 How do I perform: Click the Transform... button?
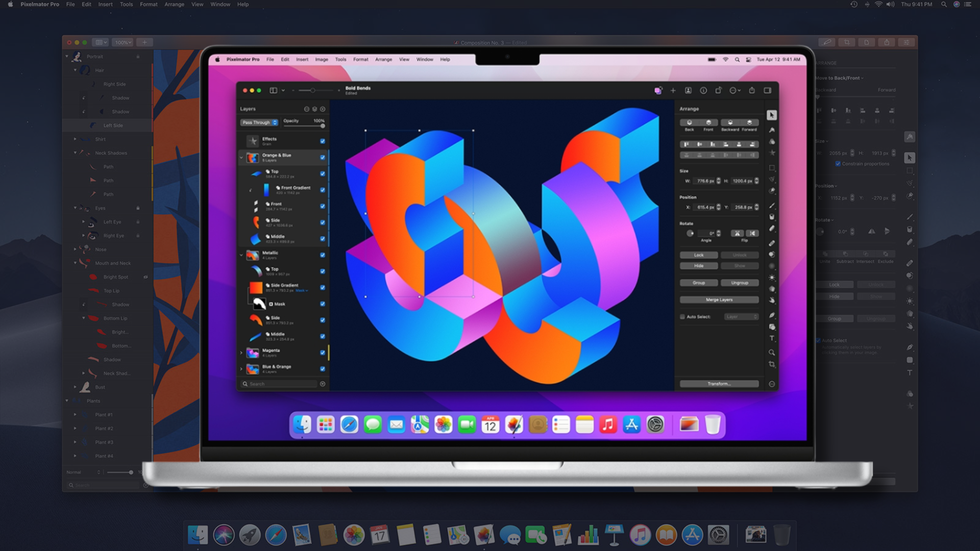point(719,384)
